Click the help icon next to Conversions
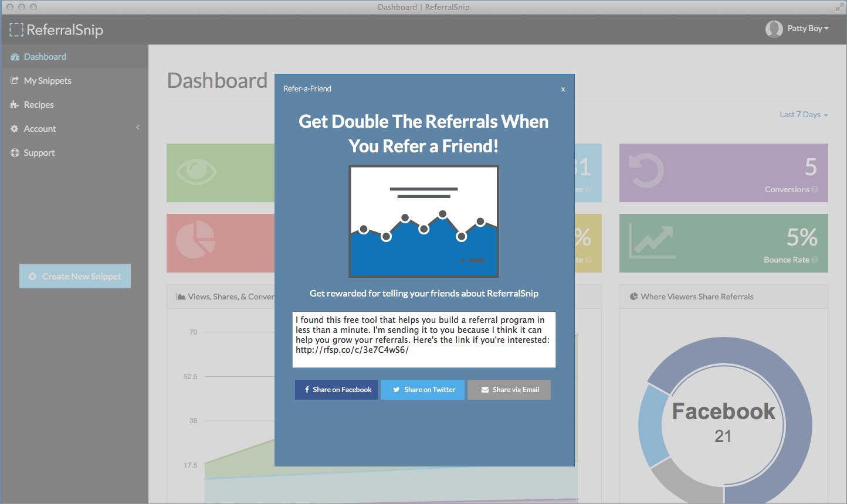The height and width of the screenshot is (504, 847). click(x=815, y=189)
